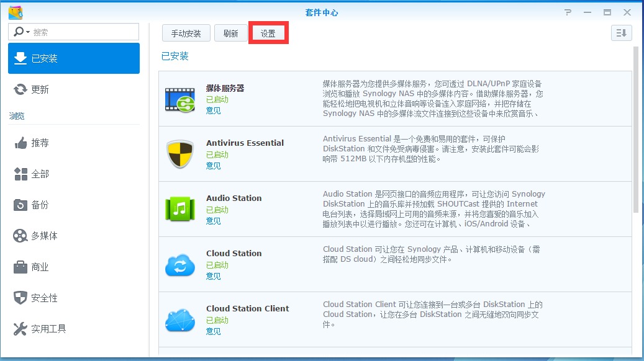Click the 全部 grid squares icon
This screenshot has height=361, width=644.
point(20,174)
